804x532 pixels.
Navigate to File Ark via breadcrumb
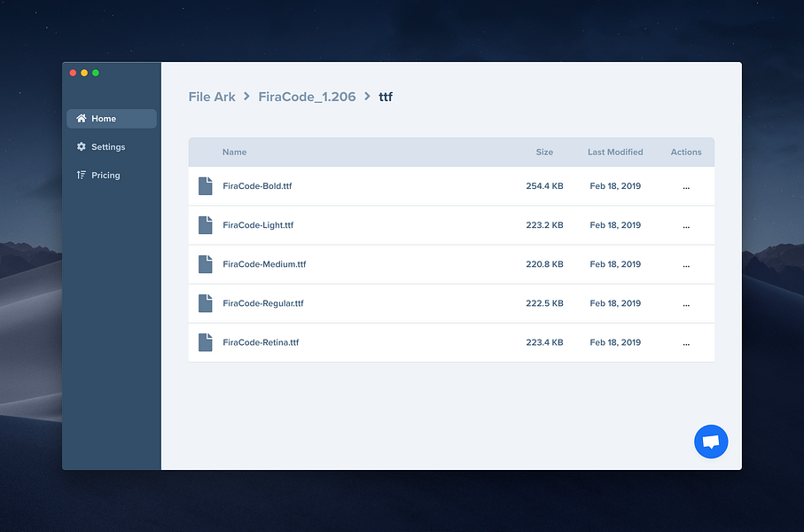click(212, 97)
